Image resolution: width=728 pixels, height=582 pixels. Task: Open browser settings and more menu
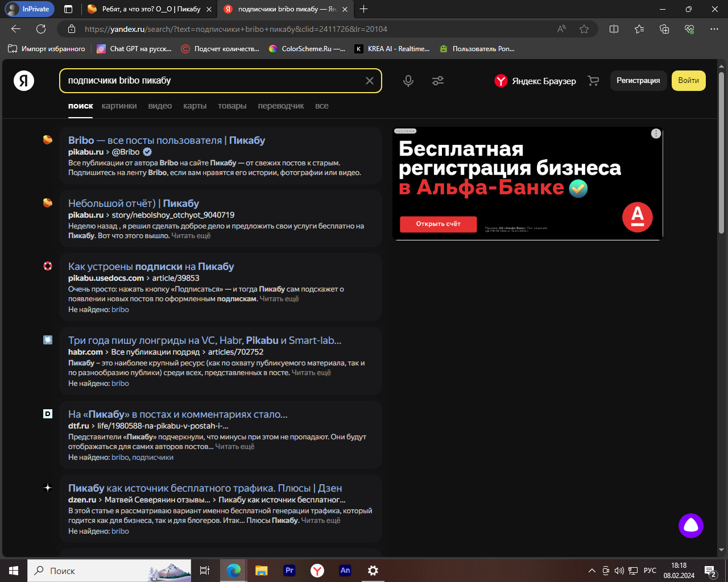click(714, 29)
